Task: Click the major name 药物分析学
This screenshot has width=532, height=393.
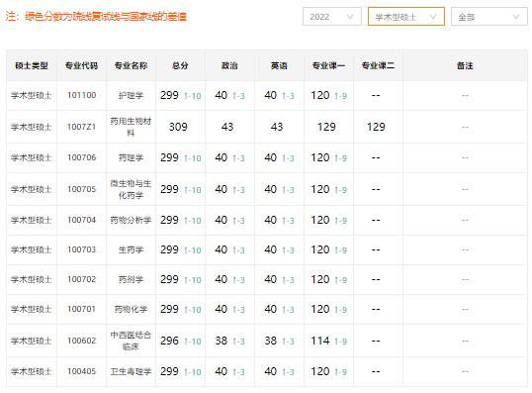Action: [x=131, y=220]
